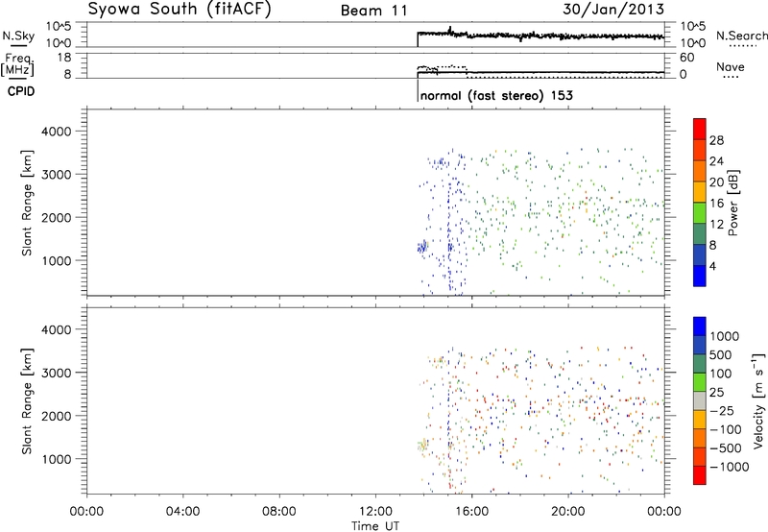Click the 'N.Search' legend label
Viewport: 768px width, 532px height.
741,36
